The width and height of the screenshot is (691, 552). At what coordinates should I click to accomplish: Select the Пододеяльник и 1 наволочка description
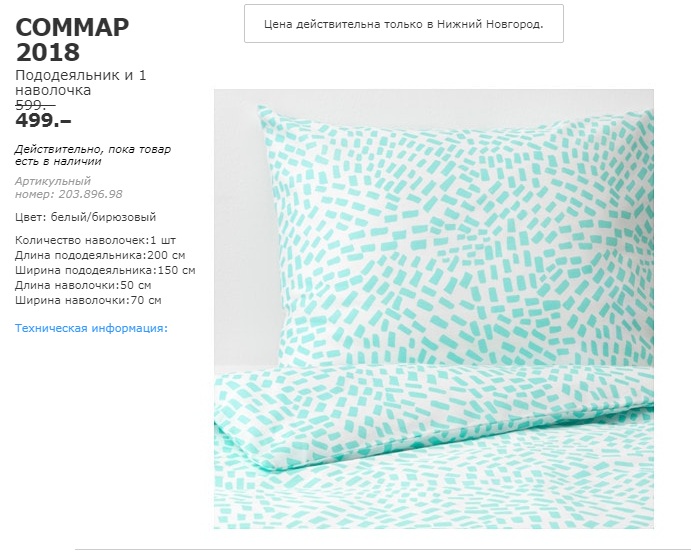click(81, 82)
